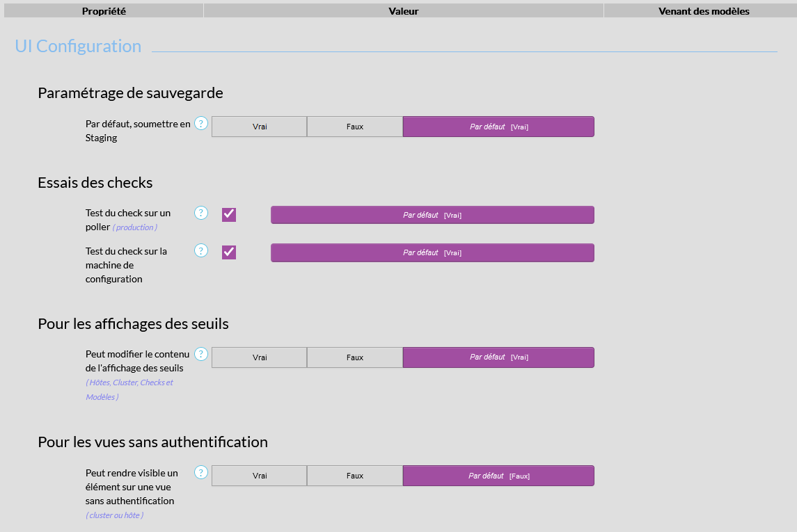The width and height of the screenshot is (797, 532).
Task: Set 'soumettre en Staging' to Vrai
Action: click(x=259, y=127)
